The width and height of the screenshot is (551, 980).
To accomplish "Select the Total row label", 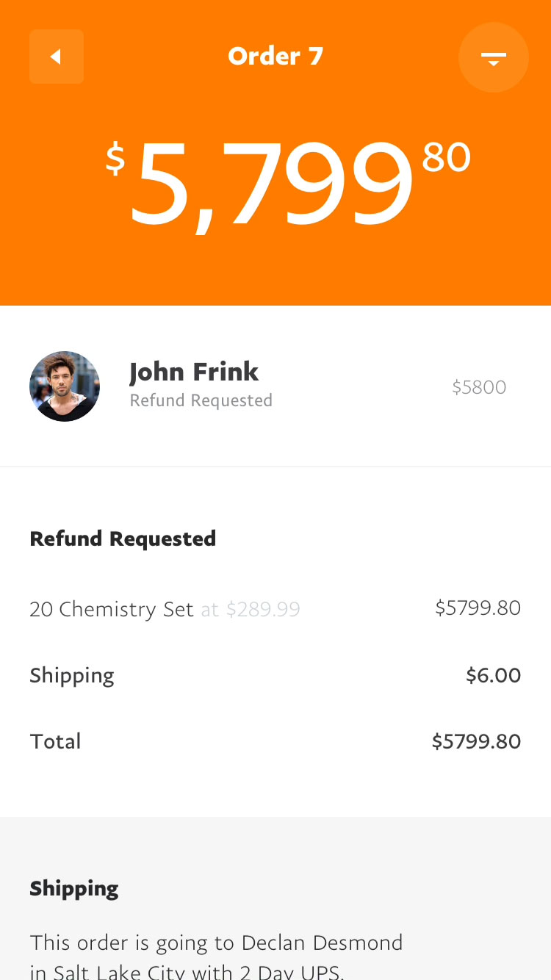I will click(x=55, y=741).
